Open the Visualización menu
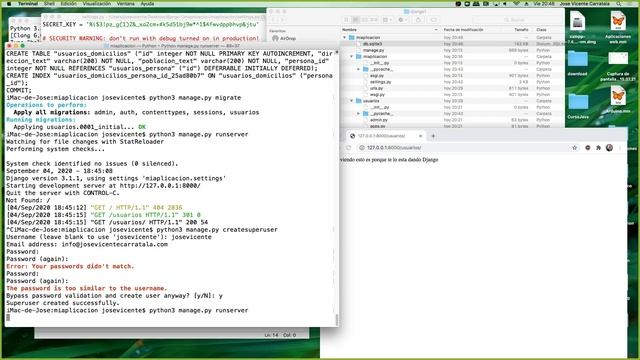The width and height of the screenshot is (640, 360). pos(97,3)
